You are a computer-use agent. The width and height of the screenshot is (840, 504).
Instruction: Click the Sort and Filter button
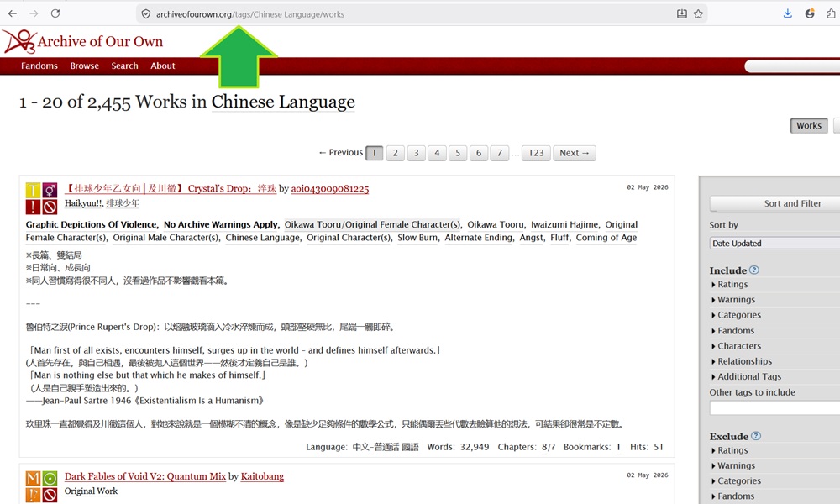tap(774, 203)
